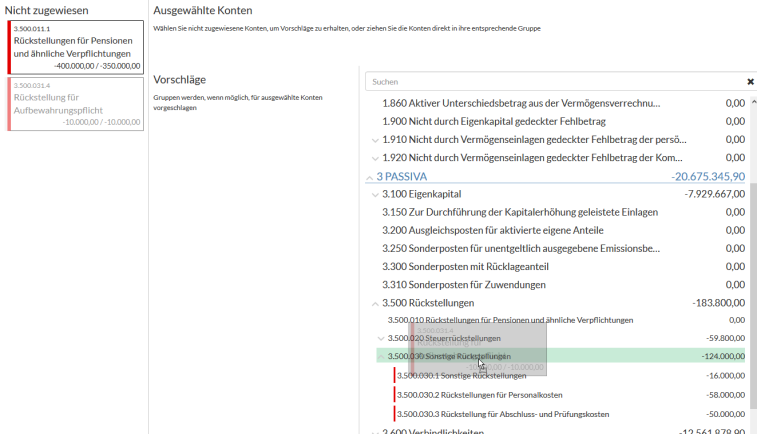Click the 3 PASSIVA heading
The height and width of the screenshot is (434, 757).
(402, 176)
